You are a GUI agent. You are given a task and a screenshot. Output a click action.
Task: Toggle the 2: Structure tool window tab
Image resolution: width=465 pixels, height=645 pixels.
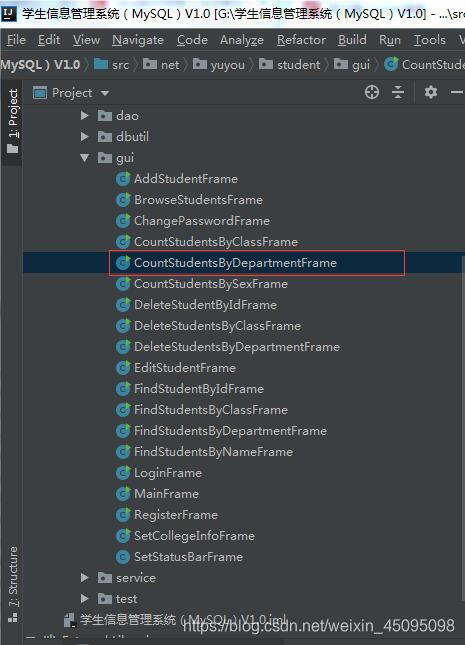[12, 584]
